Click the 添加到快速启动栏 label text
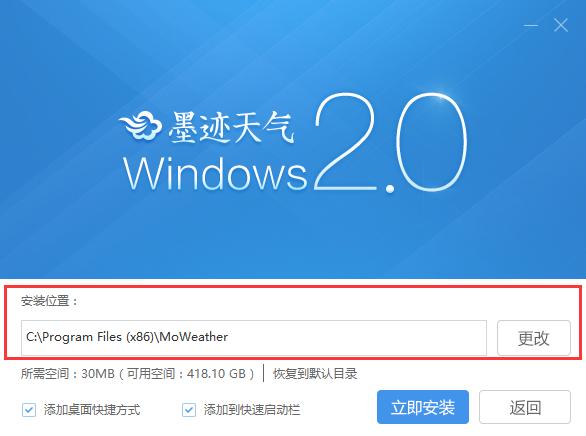This screenshot has height=436, width=586. point(252,410)
